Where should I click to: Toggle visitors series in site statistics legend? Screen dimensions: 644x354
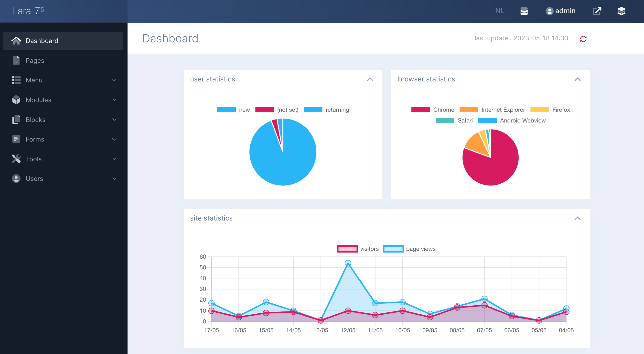358,249
